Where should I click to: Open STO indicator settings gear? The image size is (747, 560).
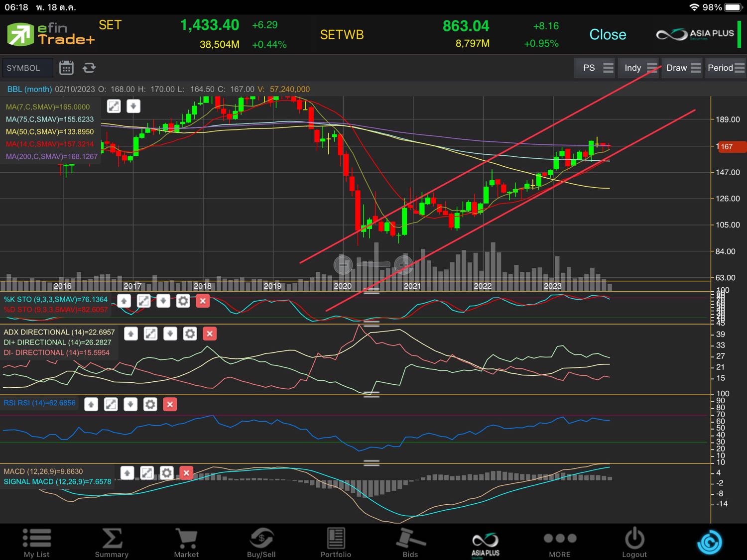click(x=183, y=301)
